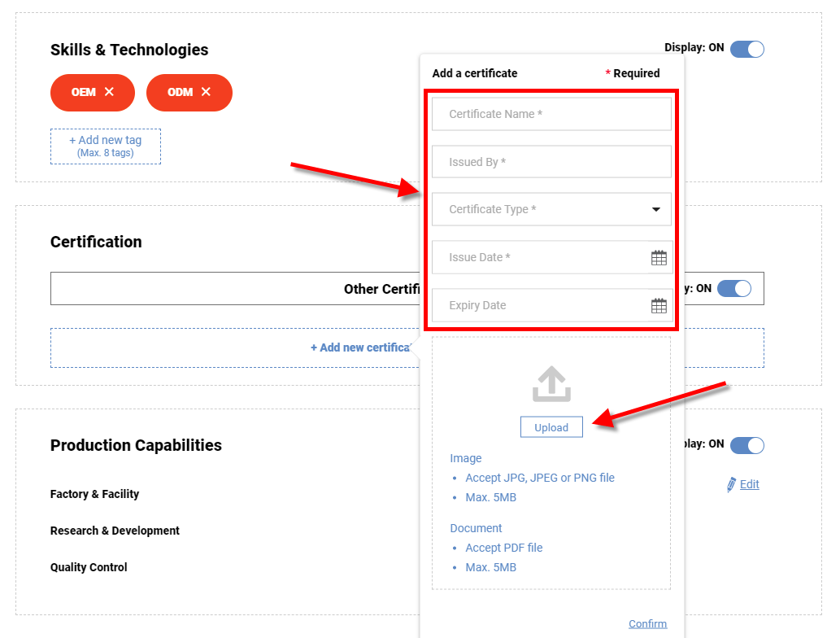Toggle the Other Certificates display switch

(734, 288)
